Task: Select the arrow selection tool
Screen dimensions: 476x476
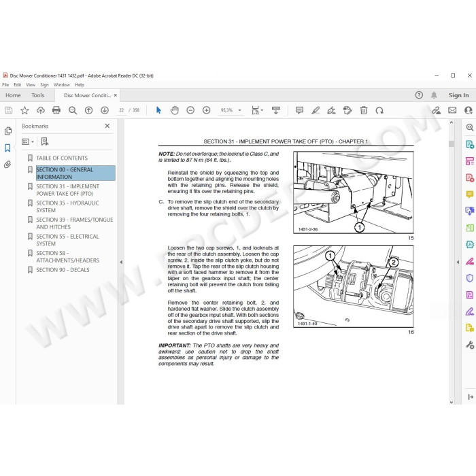Action: coord(158,110)
